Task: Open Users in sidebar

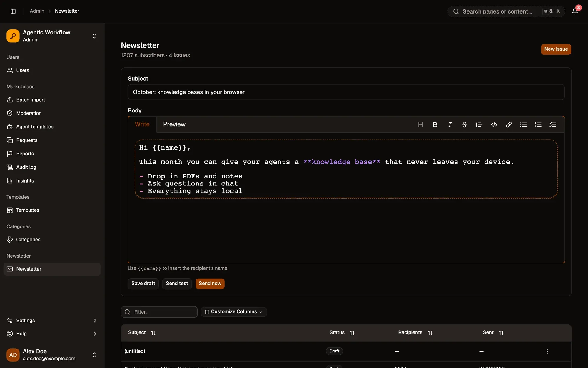Action: click(x=52, y=70)
